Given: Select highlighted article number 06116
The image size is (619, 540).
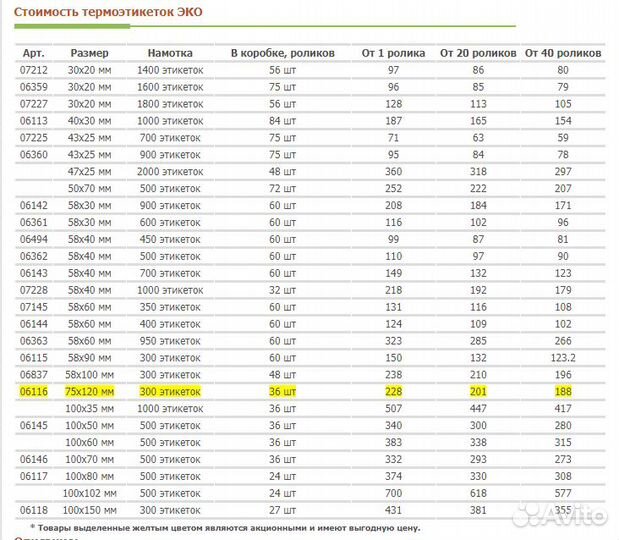Looking at the screenshot, I should [x=33, y=392].
